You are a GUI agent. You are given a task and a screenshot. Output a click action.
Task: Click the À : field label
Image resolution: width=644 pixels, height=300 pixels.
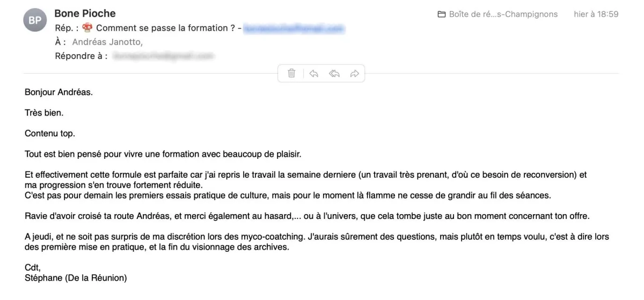tap(61, 42)
